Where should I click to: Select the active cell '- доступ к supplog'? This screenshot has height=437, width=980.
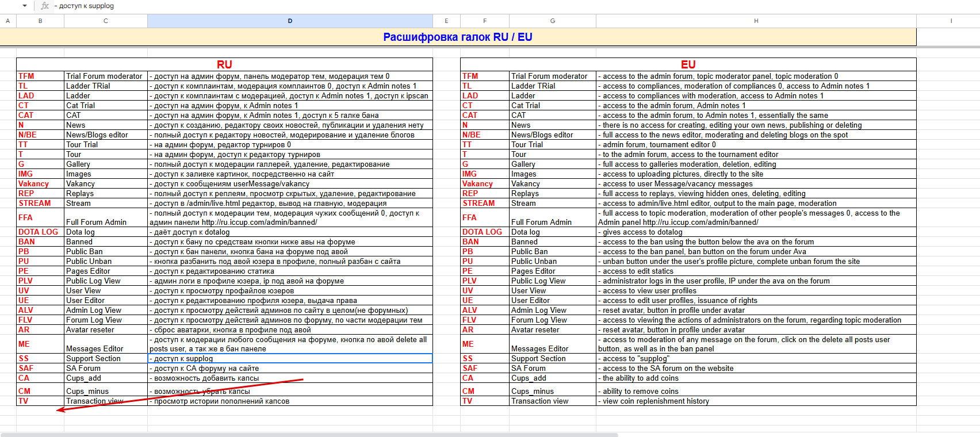[290, 358]
